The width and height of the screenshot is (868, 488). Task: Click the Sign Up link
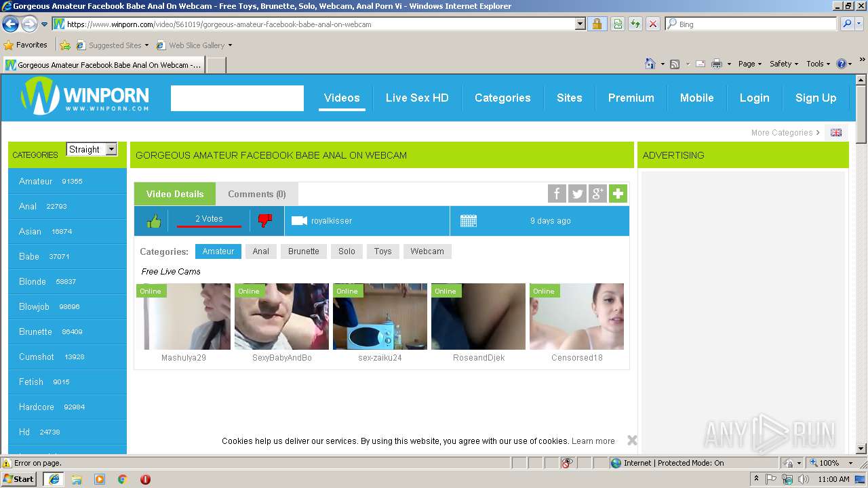pyautogui.click(x=816, y=98)
